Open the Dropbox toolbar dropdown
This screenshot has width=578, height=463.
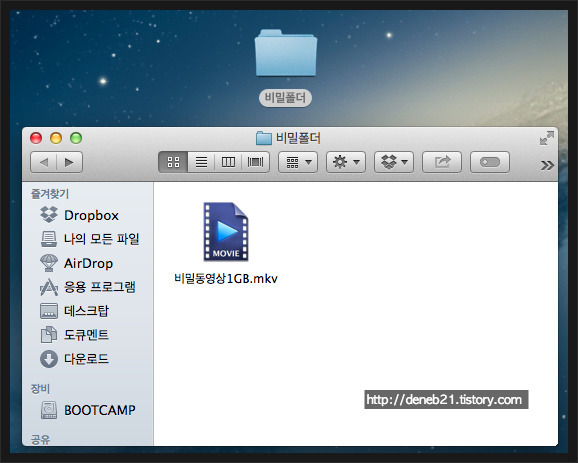coord(394,162)
